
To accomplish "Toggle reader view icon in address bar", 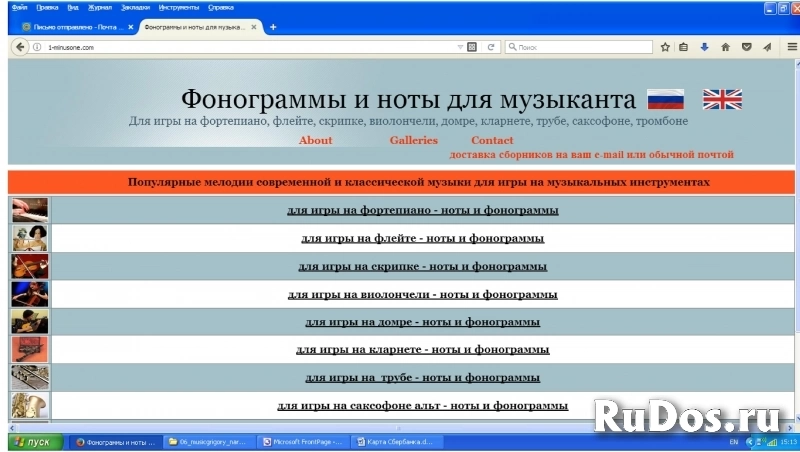I will [472, 47].
